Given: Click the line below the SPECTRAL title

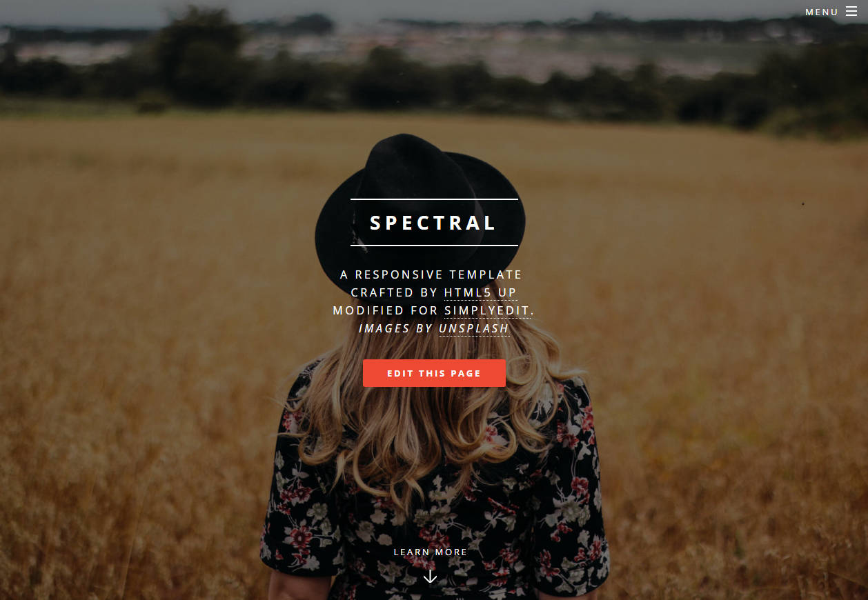Looking at the screenshot, I should tap(434, 245).
